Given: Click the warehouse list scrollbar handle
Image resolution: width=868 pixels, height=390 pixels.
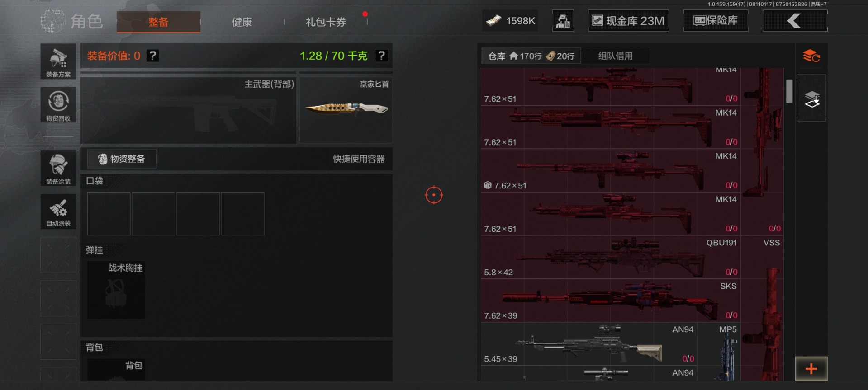Looking at the screenshot, I should (x=789, y=91).
